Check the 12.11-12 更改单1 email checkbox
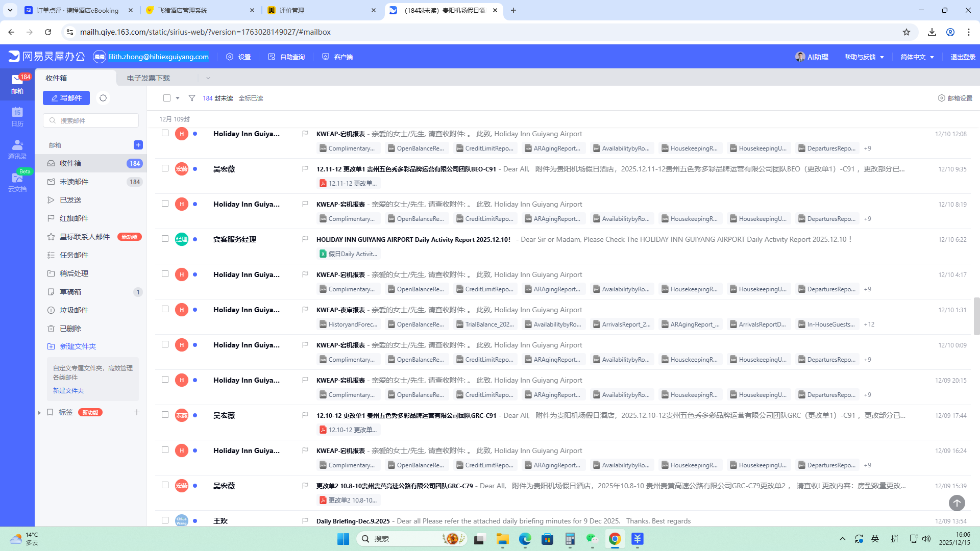This screenshot has height=551, width=980. click(165, 168)
